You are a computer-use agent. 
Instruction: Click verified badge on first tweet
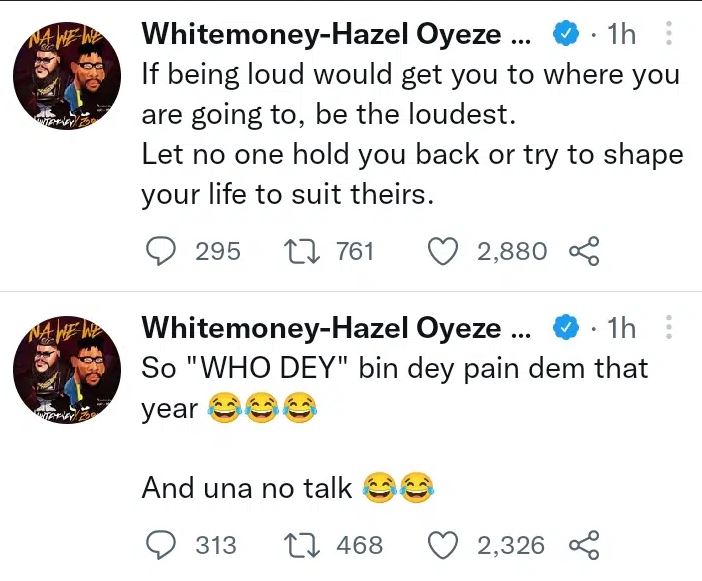click(565, 35)
